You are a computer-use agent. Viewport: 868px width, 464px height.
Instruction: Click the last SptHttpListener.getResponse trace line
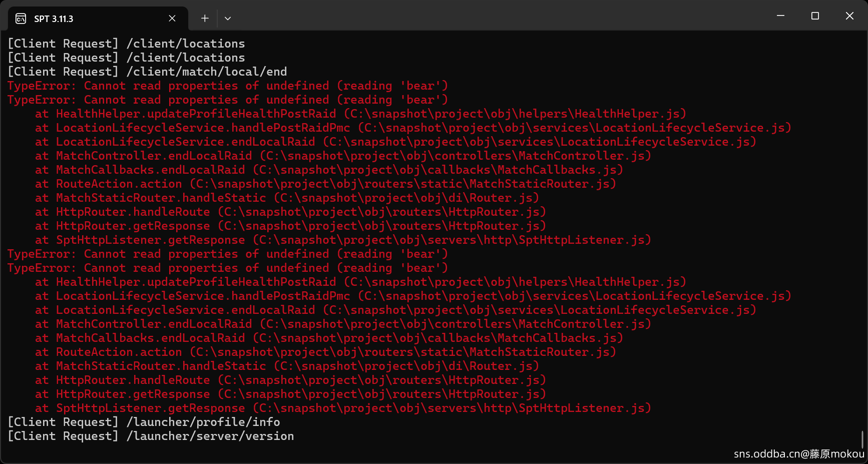click(x=343, y=408)
